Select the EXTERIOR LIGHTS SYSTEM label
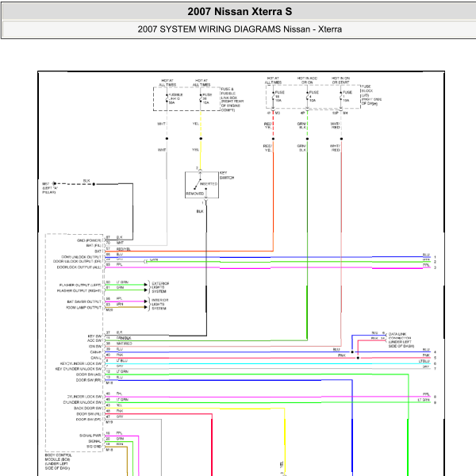This screenshot has height=476, width=476. pyautogui.click(x=160, y=287)
